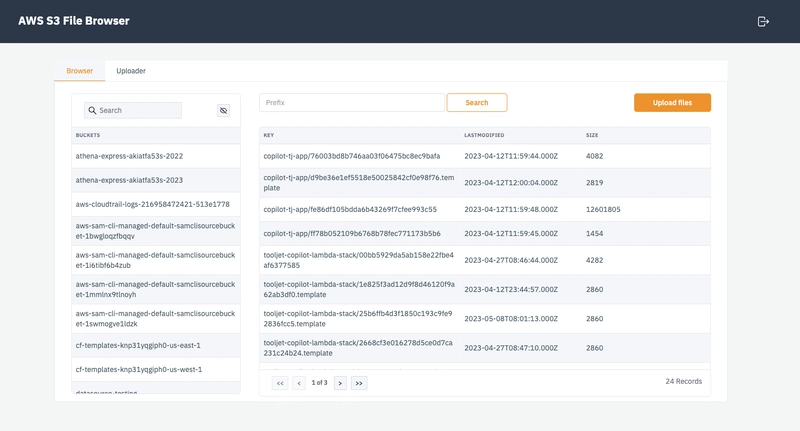The image size is (800, 431).
Task: Click size value 4082
Action: (594, 156)
